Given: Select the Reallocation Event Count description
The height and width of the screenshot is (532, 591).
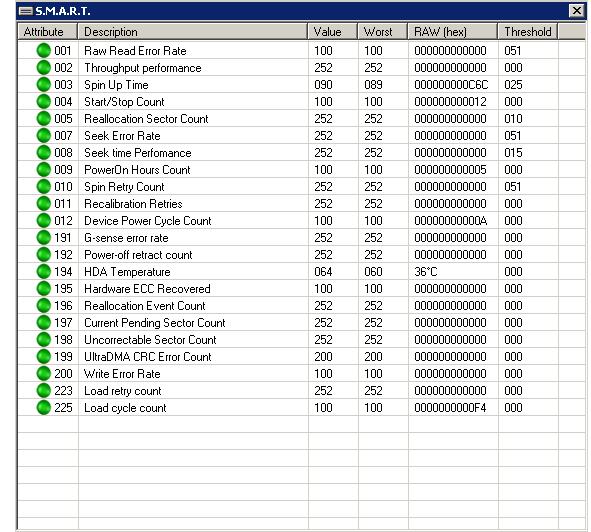Looking at the screenshot, I should [x=145, y=306].
